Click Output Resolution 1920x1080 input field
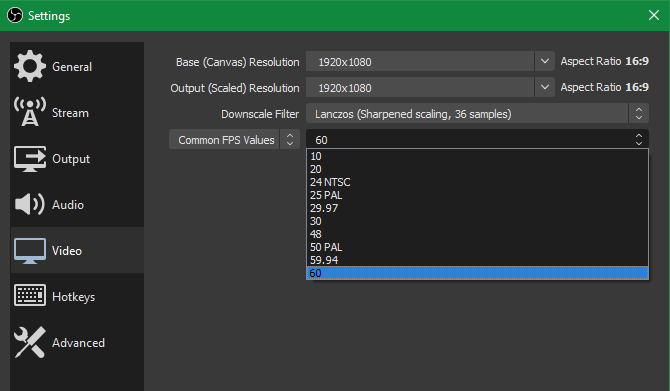The image size is (670, 391). pyautogui.click(x=420, y=88)
